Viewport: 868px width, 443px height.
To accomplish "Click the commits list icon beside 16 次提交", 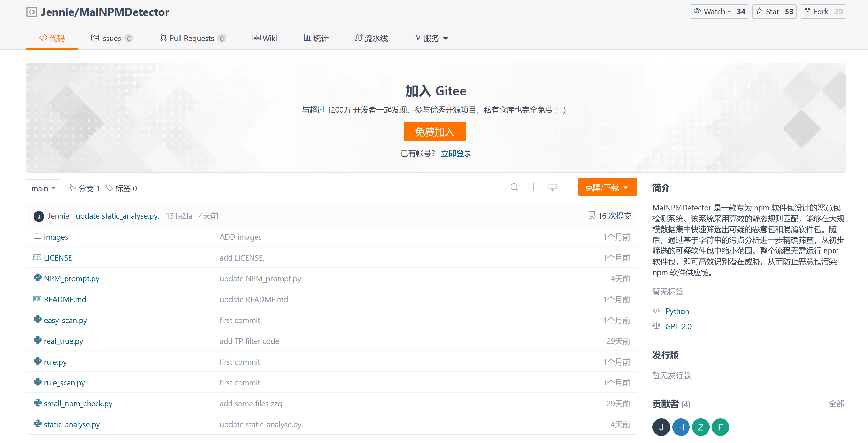I will (x=592, y=215).
